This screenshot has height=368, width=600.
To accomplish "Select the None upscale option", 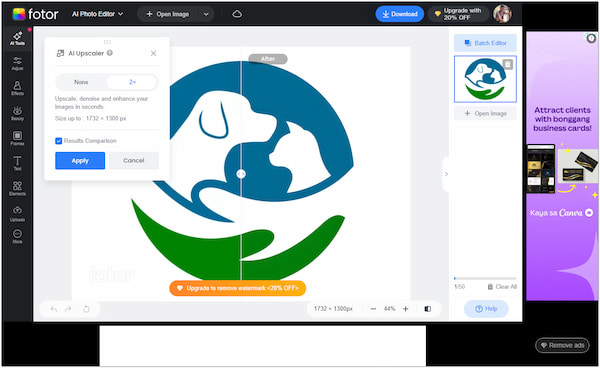I will (x=81, y=82).
